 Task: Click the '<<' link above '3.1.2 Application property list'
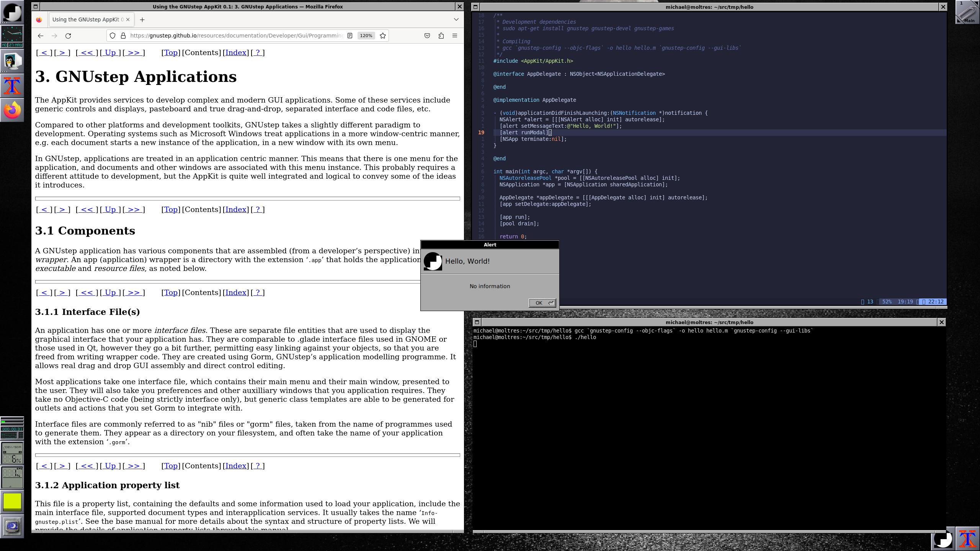(87, 466)
